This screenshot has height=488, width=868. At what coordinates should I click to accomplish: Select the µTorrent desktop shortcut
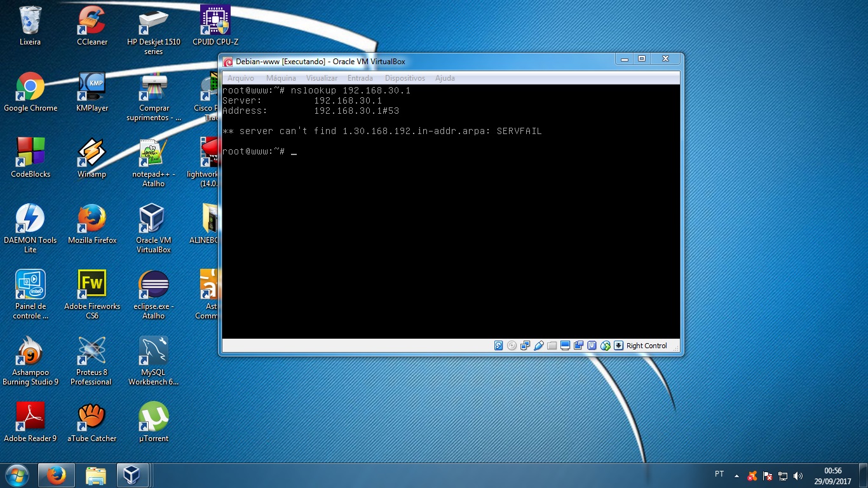(154, 423)
